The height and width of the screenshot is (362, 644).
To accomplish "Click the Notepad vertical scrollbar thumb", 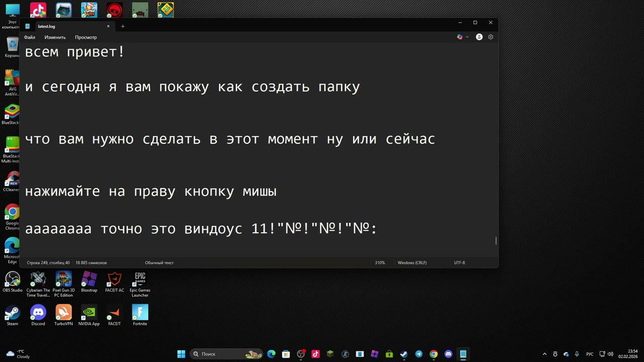I will click(496, 241).
